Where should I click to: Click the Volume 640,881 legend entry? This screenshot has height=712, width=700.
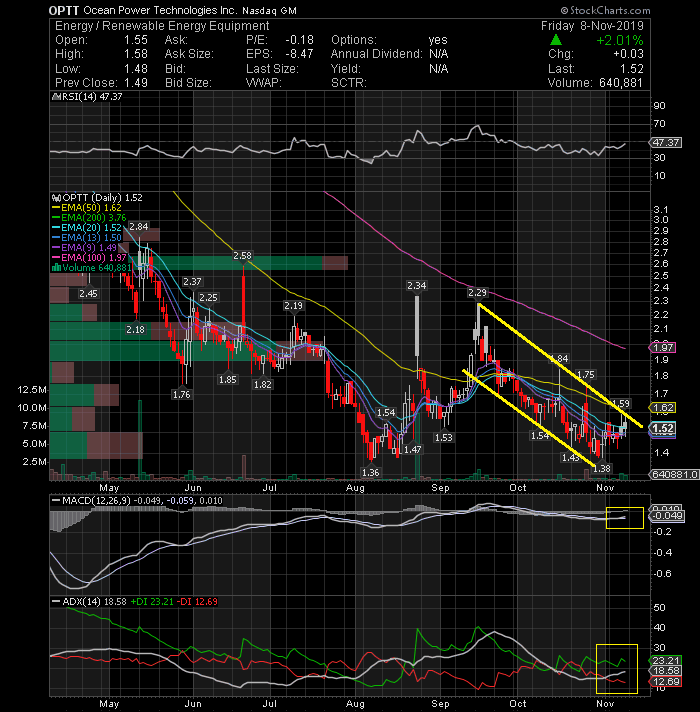pos(97,268)
